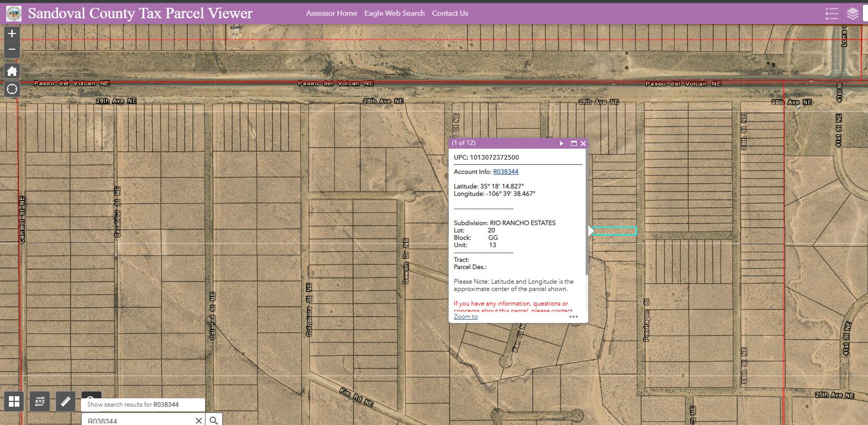Click the Sandoval County Tax Parcel Viewer title
The image size is (868, 425).
pyautogui.click(x=140, y=14)
